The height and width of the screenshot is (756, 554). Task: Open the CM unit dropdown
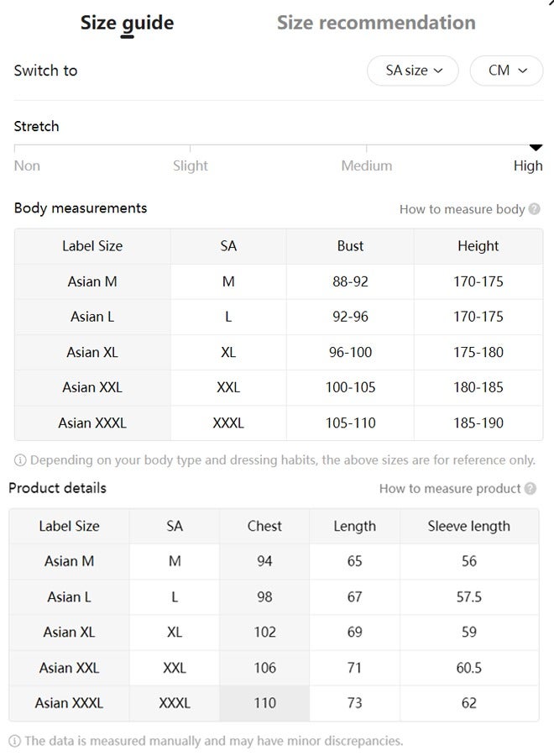(x=506, y=71)
